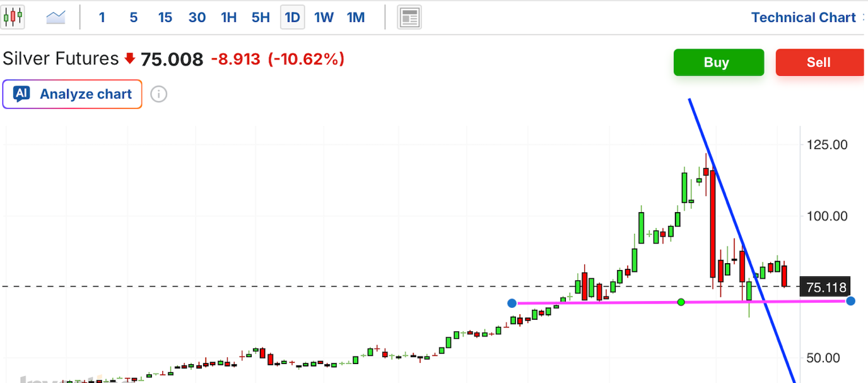Image resolution: width=868 pixels, height=383 pixels.
Task: Click the AI badge icon in Analyze chart
Action: [x=21, y=94]
